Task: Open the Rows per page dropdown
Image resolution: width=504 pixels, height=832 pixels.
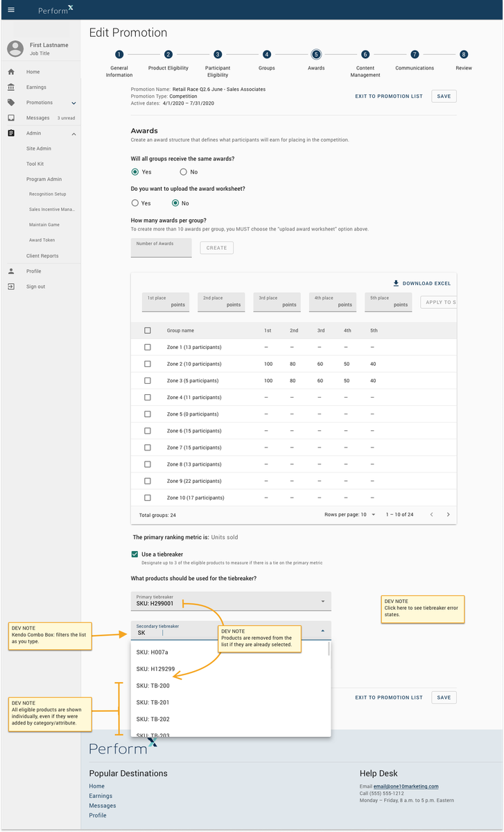Action: pyautogui.click(x=373, y=515)
